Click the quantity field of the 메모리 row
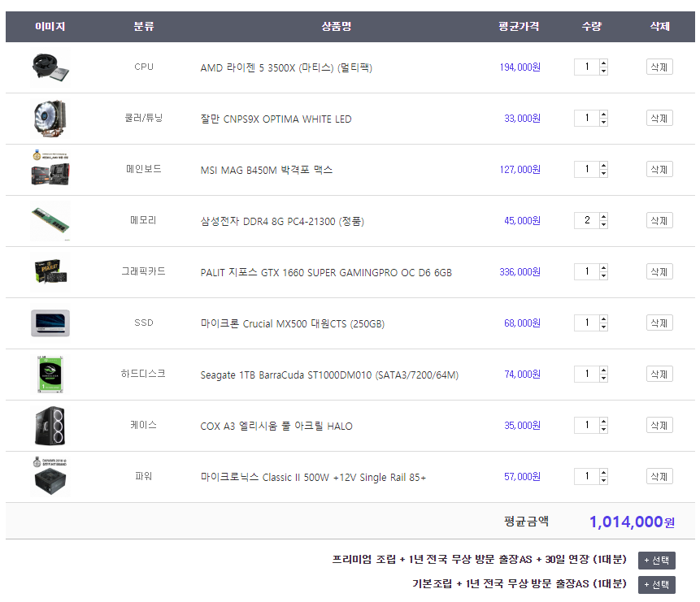Viewport: 700px width, 602px height. coord(587,220)
